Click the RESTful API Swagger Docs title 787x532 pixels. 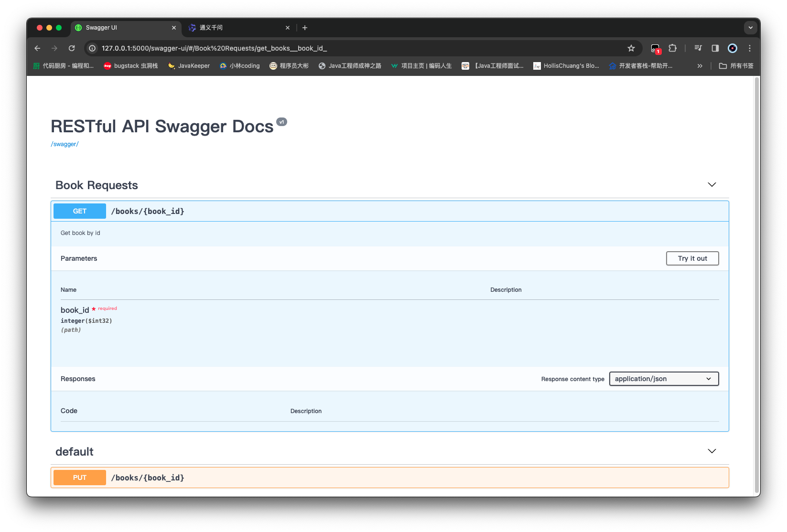point(162,127)
